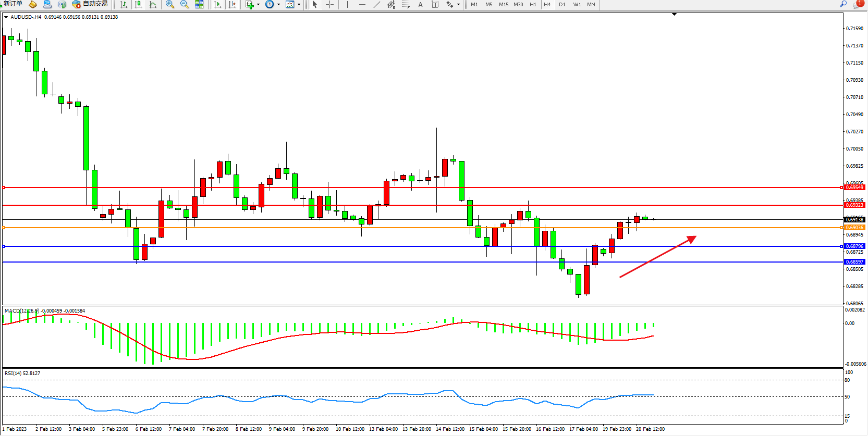The height and width of the screenshot is (436, 868).
Task: Select the horizontal line drawing tool
Action: click(x=362, y=5)
